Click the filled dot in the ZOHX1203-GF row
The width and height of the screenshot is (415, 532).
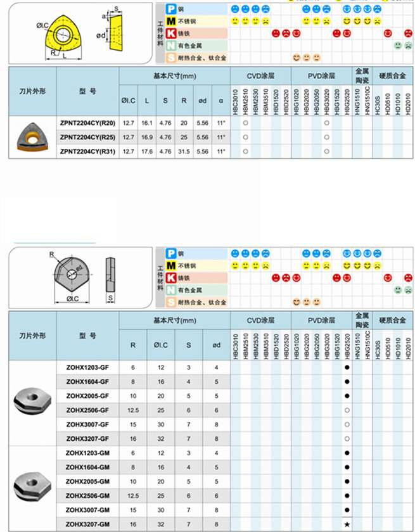(x=347, y=367)
